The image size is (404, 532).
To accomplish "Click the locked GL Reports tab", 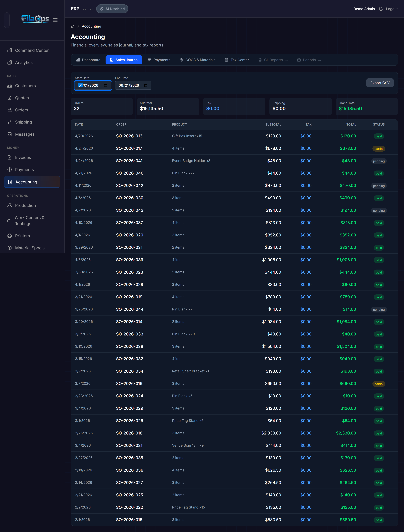I will [273, 60].
